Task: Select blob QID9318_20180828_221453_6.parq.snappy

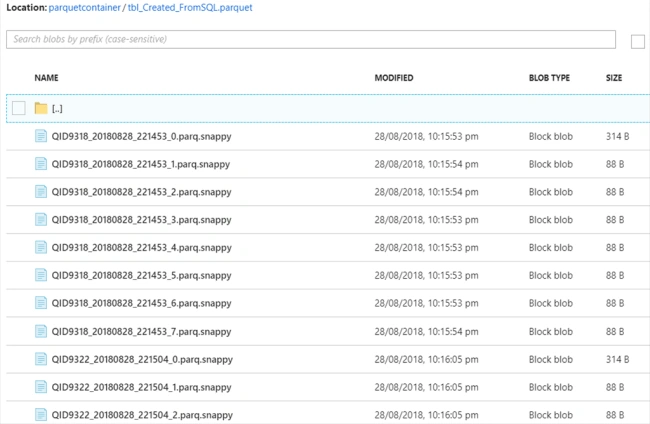Action: coord(141,303)
